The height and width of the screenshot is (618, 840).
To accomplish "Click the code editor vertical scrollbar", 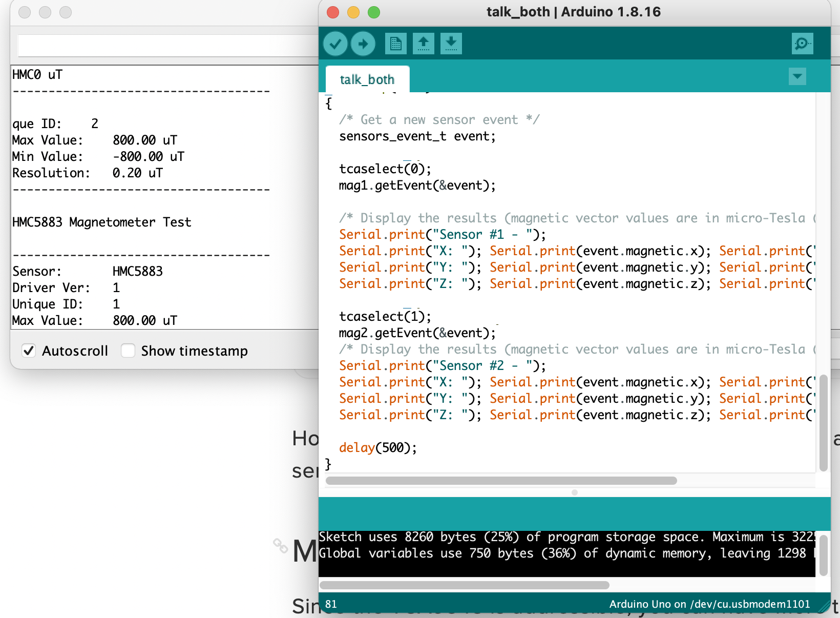I will tap(823, 423).
